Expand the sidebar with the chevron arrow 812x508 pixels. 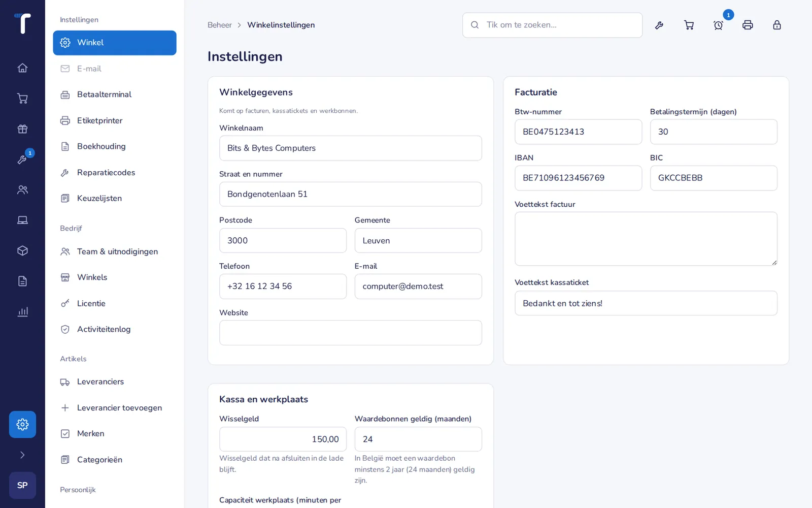(22, 455)
